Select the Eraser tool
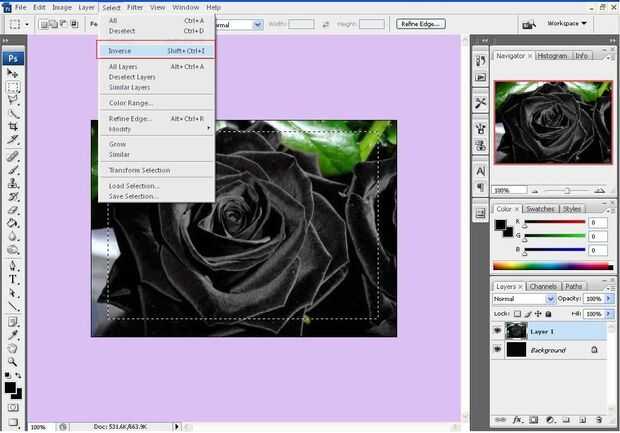Screen dimensions: 620x433 point(13,210)
